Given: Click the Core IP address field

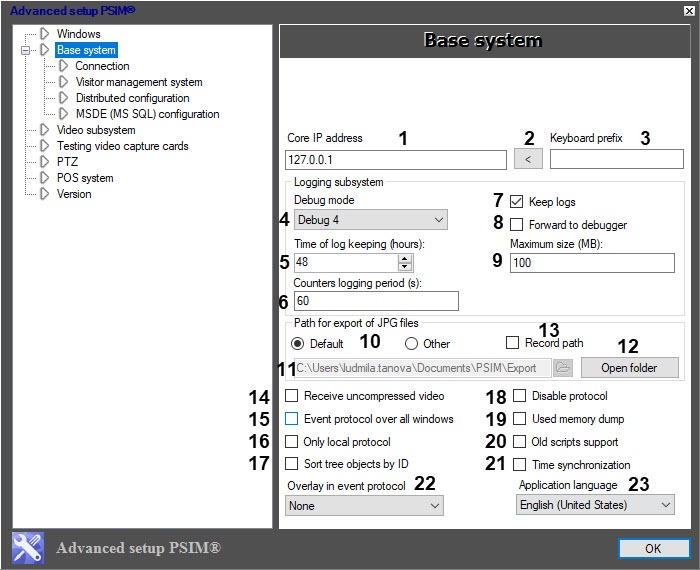Looking at the screenshot, I should (396, 160).
